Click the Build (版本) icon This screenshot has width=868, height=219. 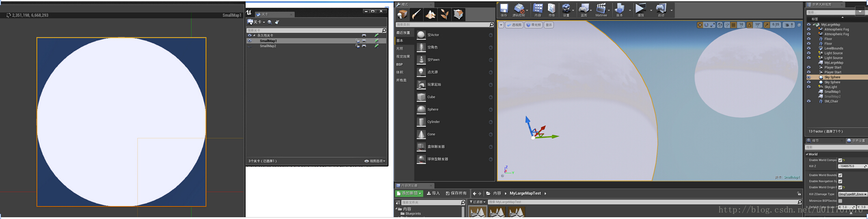(619, 8)
